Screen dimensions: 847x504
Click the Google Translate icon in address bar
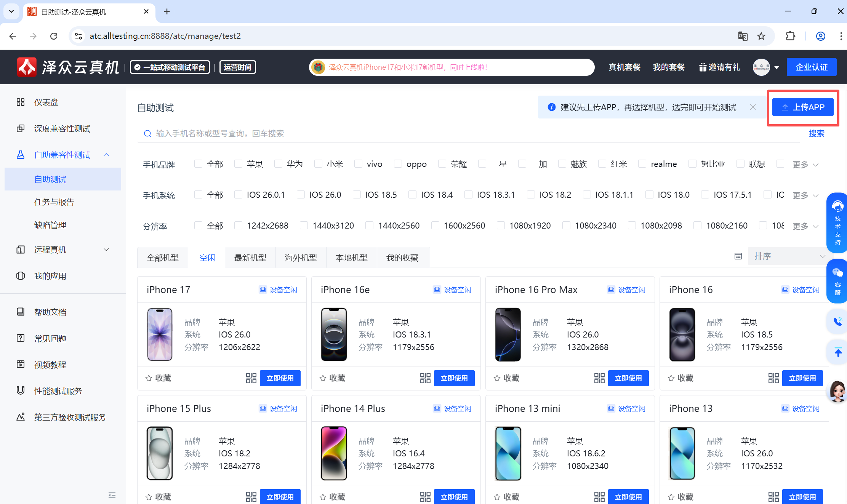click(743, 36)
